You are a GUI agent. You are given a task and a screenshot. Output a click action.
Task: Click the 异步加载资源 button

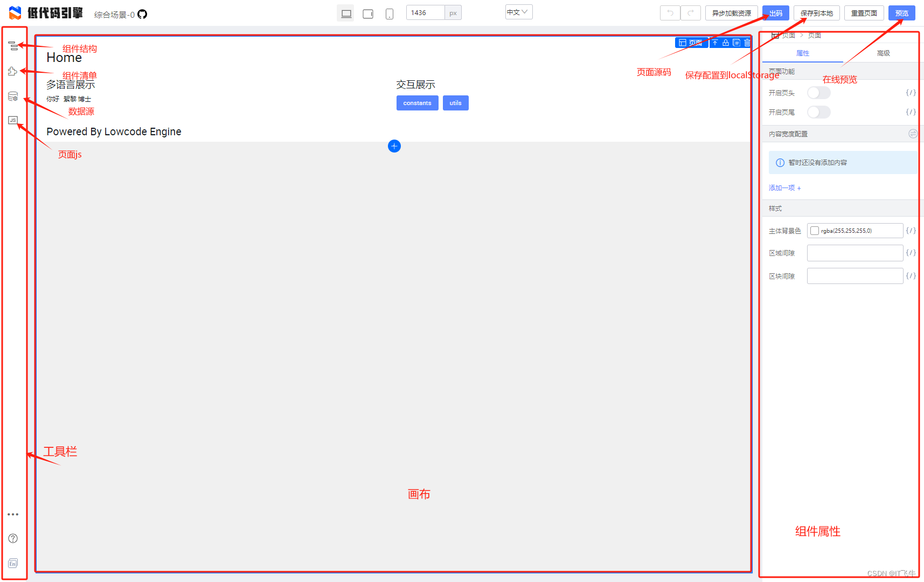pos(732,13)
